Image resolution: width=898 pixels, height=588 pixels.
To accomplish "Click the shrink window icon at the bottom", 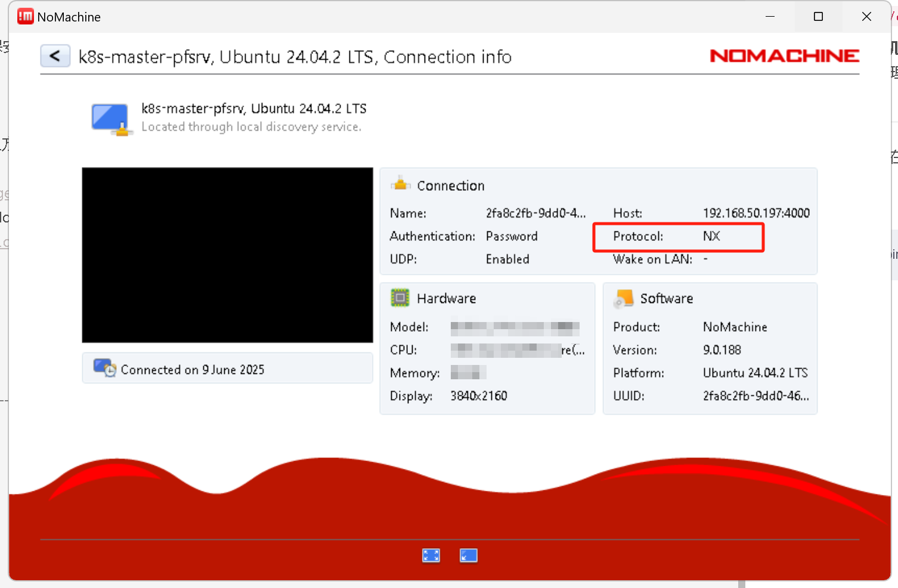I will [469, 556].
